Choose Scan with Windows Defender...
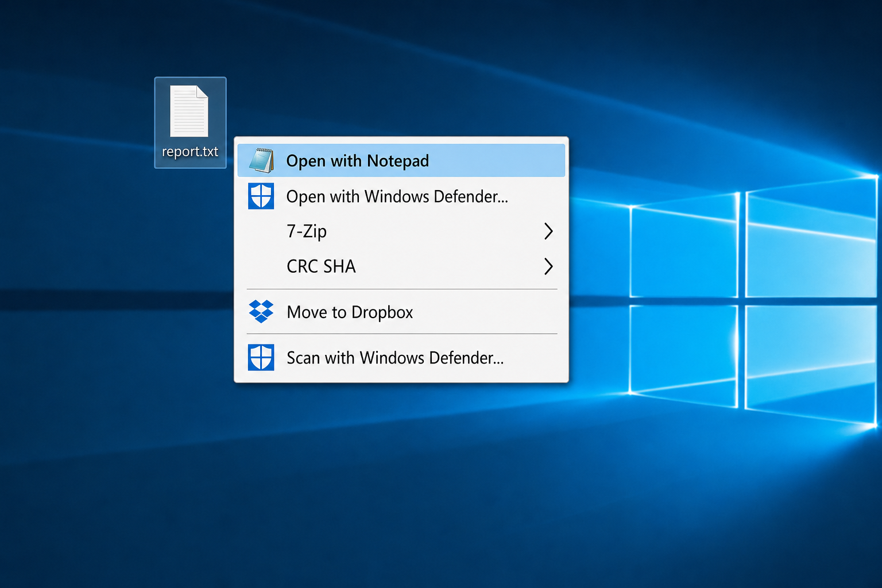Viewport: 882px width, 588px height. coord(401,358)
